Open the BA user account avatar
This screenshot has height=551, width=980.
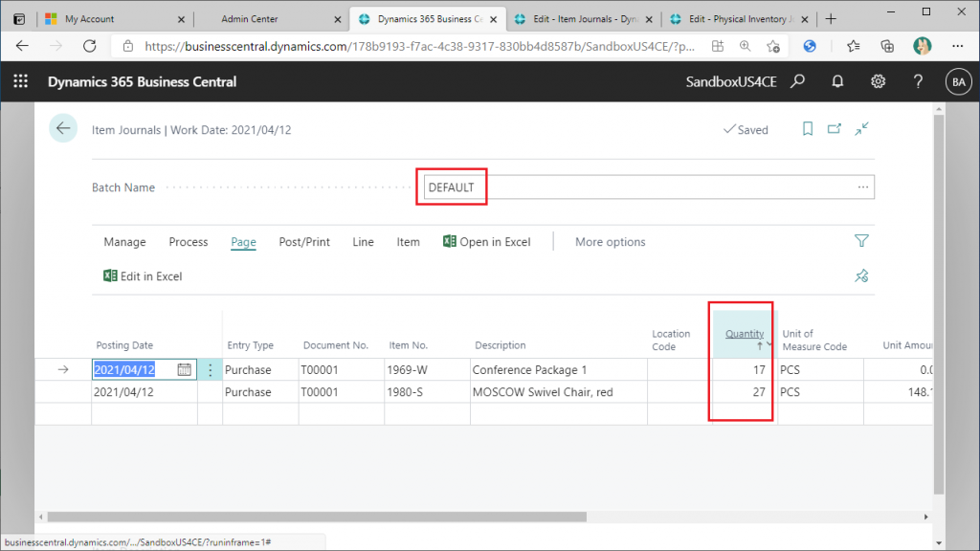click(958, 82)
